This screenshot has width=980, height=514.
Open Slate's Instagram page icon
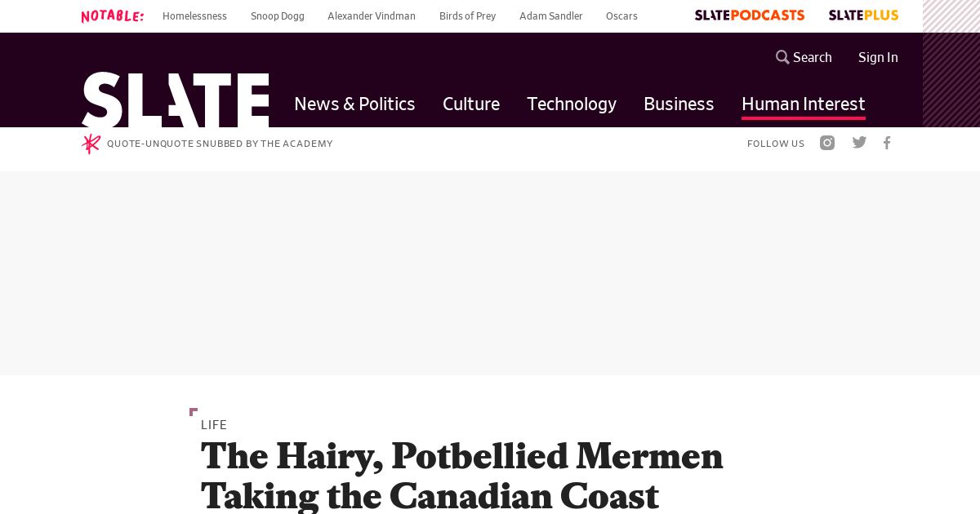[x=827, y=143]
